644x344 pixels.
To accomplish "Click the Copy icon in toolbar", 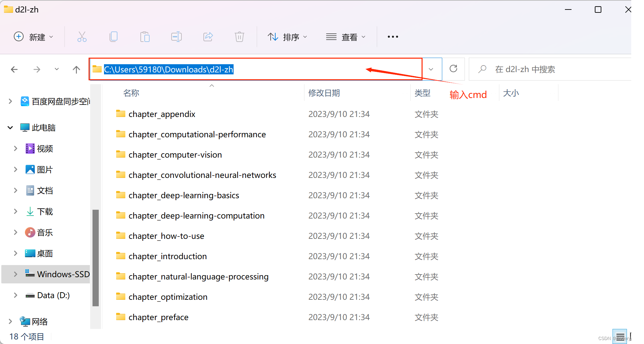I will click(114, 37).
